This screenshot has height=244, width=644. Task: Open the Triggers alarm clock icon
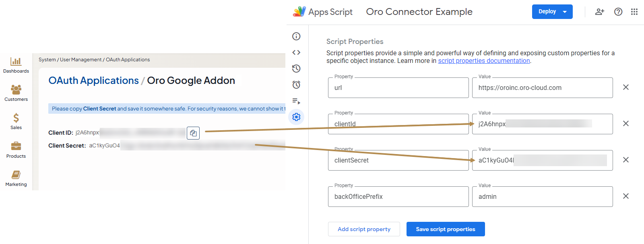tap(296, 85)
